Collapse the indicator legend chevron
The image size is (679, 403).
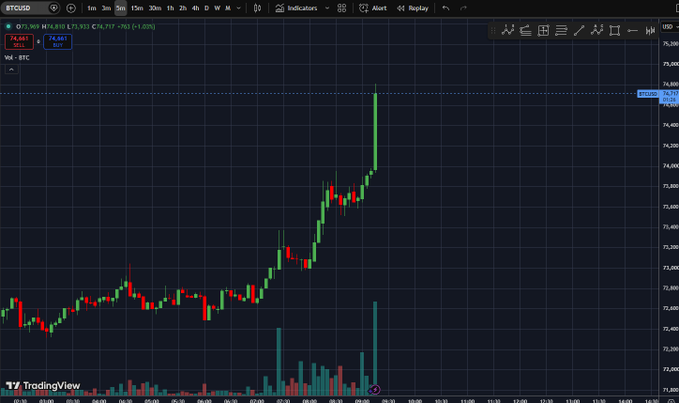(11, 69)
